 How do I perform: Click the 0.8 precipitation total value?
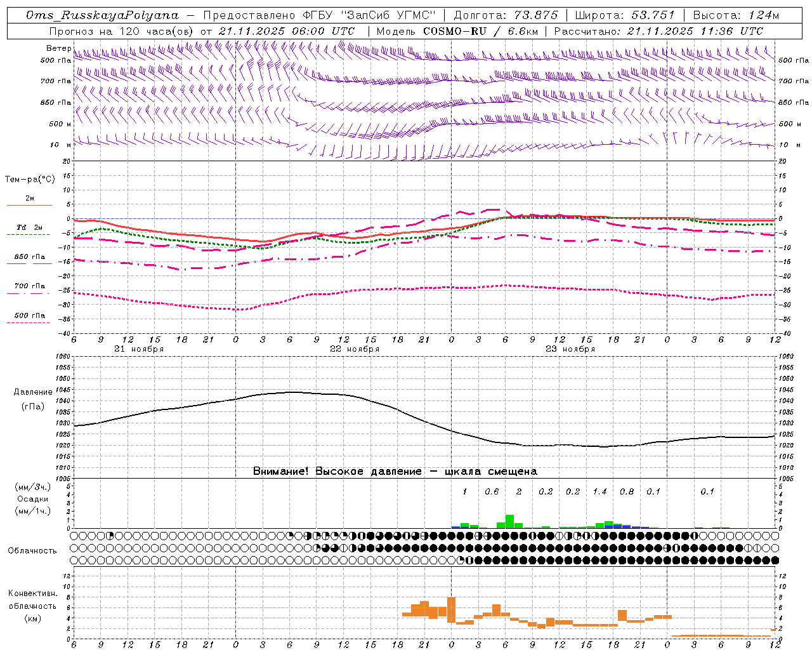(627, 491)
